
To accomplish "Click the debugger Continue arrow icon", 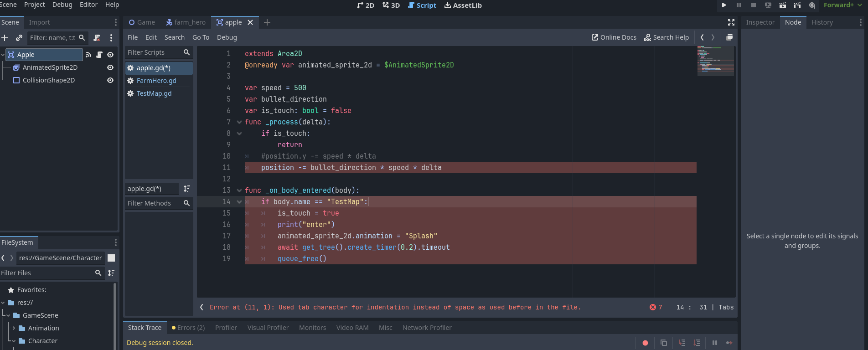I will coord(729,343).
